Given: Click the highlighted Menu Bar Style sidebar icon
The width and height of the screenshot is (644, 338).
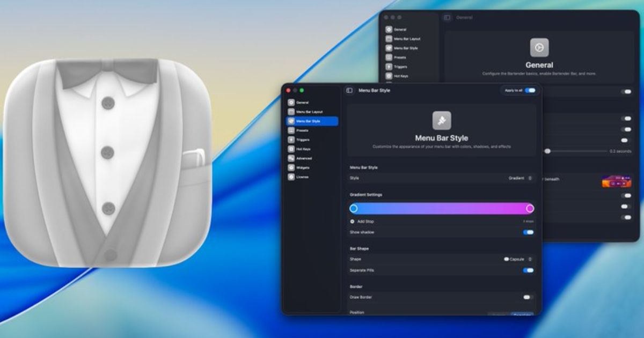Looking at the screenshot, I should pyautogui.click(x=291, y=121).
